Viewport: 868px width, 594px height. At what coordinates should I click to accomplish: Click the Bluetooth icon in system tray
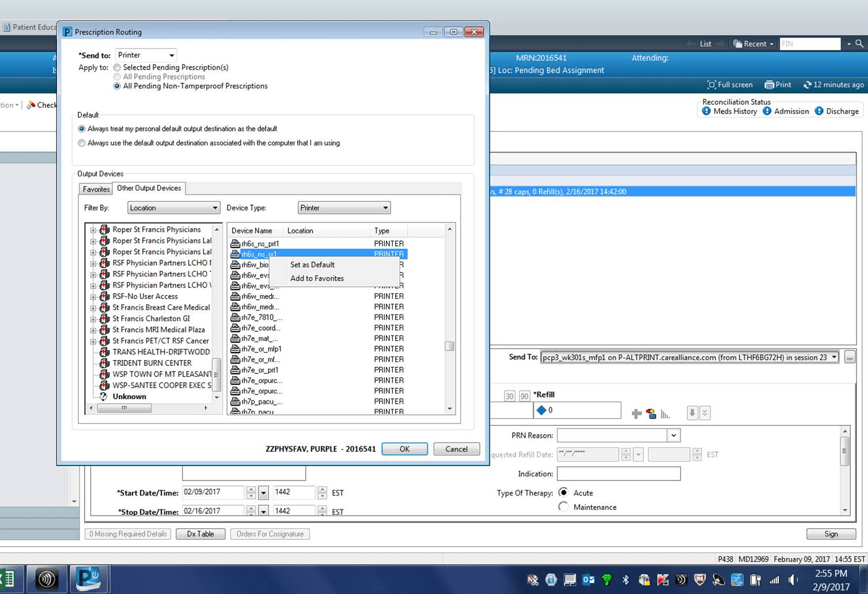tap(626, 580)
